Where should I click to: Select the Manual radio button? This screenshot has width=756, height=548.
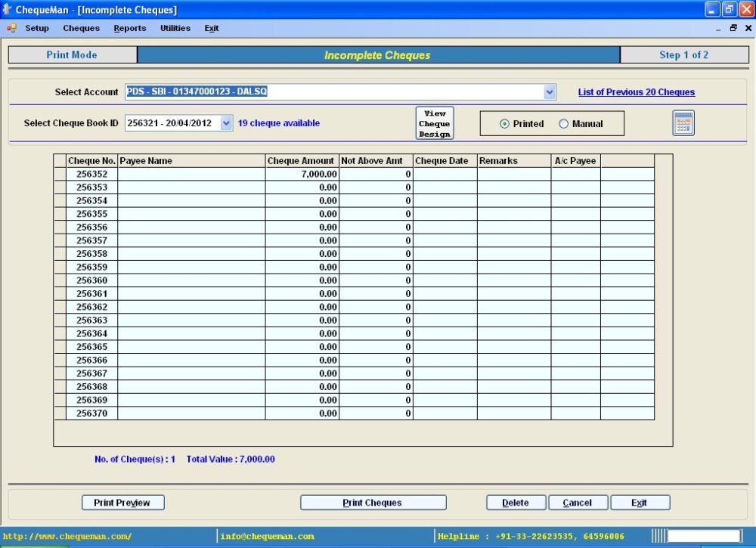pyautogui.click(x=563, y=122)
